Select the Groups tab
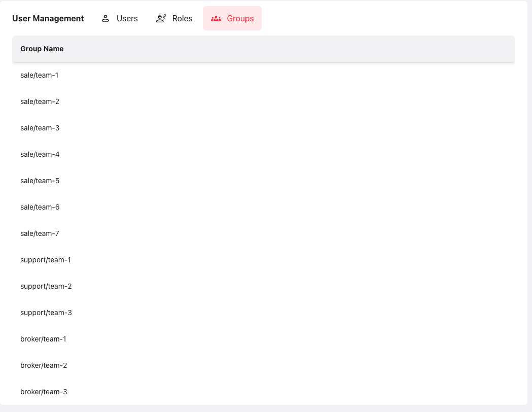 [232, 18]
